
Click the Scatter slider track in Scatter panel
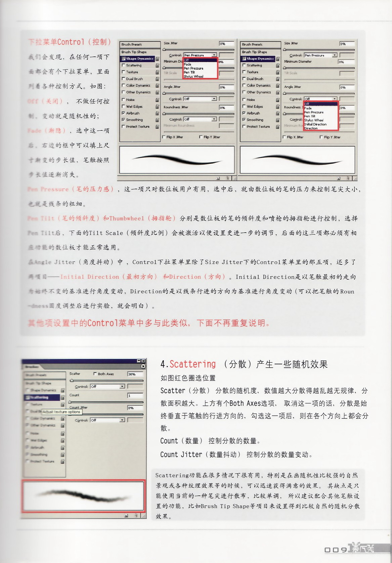point(106,380)
